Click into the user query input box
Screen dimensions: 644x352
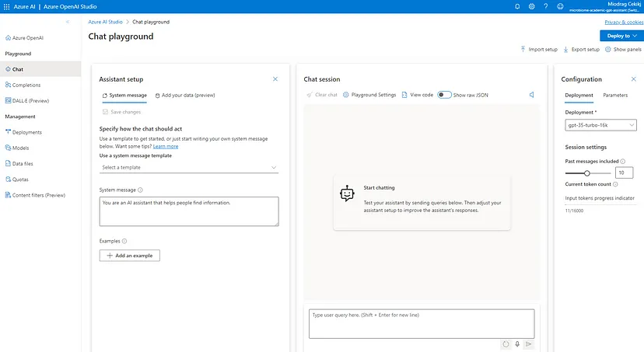[422, 324]
